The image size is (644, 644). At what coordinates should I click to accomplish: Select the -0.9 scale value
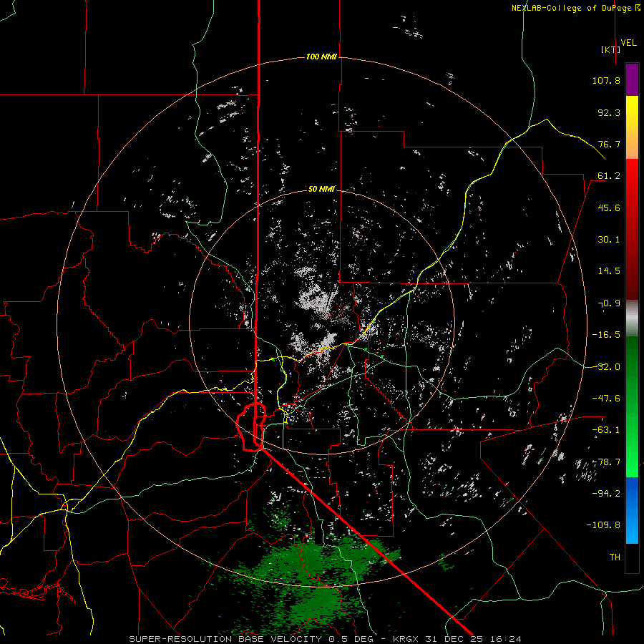pyautogui.click(x=609, y=303)
